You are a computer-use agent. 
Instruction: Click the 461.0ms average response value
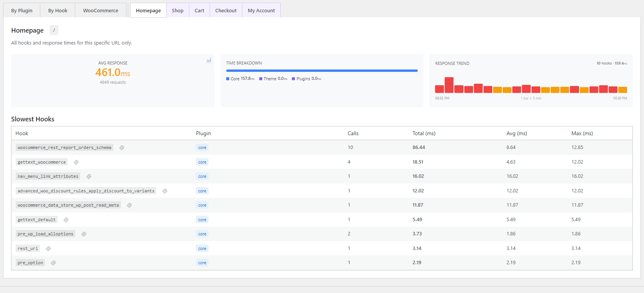pyautogui.click(x=113, y=72)
